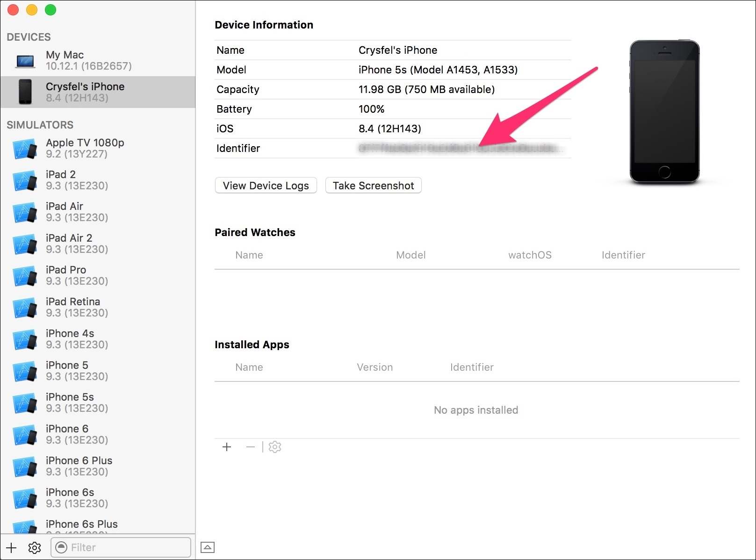756x560 pixels.
Task: Select My Mac 10.12.1 row text
Action: coord(88,60)
